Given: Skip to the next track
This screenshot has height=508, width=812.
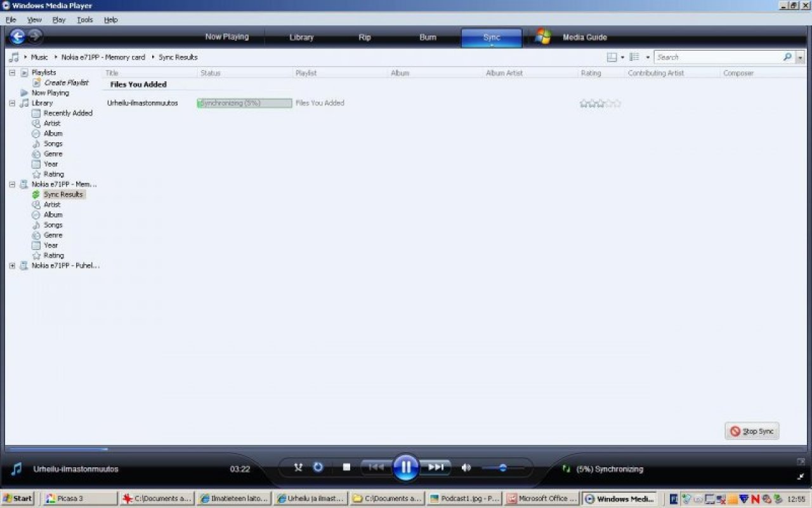Looking at the screenshot, I should (x=436, y=468).
